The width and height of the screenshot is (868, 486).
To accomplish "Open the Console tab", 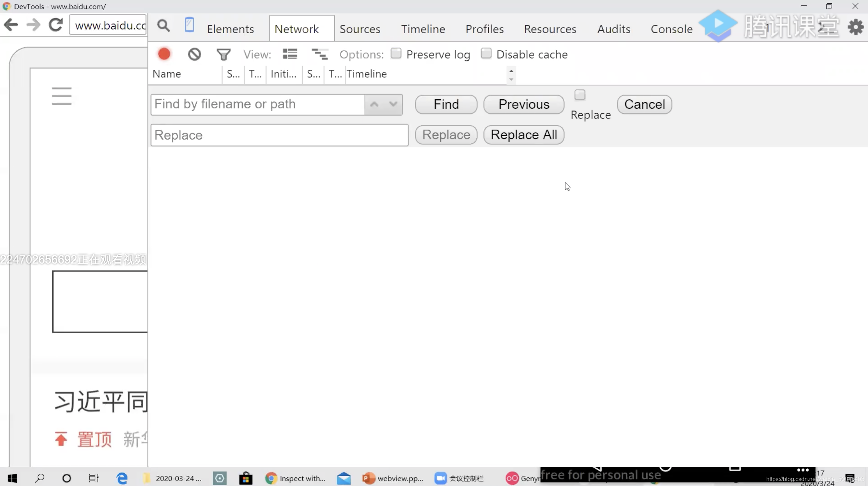I will coord(671,29).
